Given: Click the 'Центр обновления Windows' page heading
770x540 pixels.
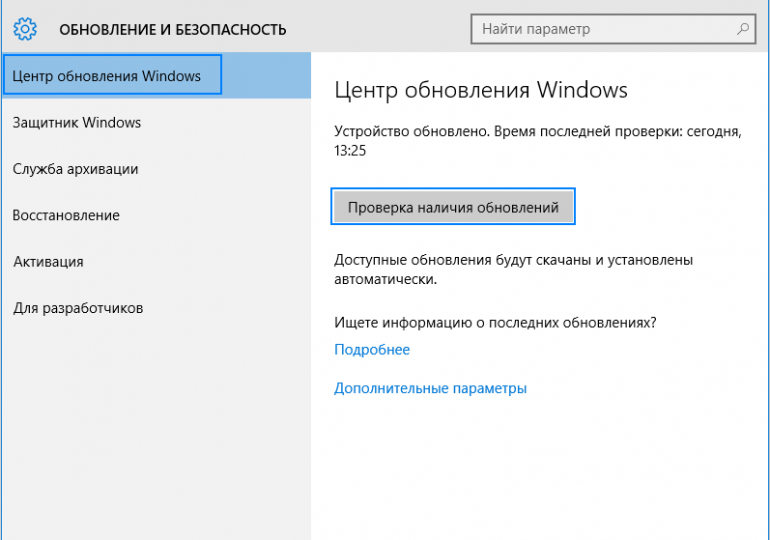Looking at the screenshot, I should pos(481,90).
